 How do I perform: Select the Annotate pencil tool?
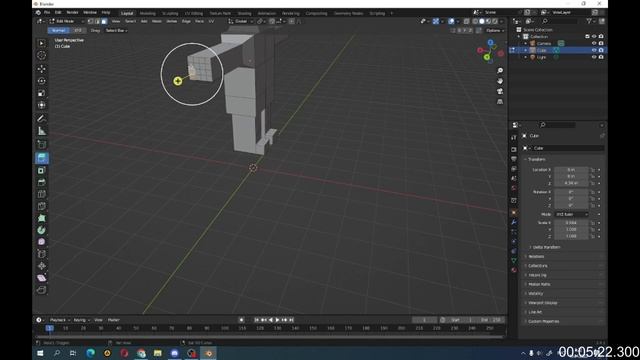point(42,118)
